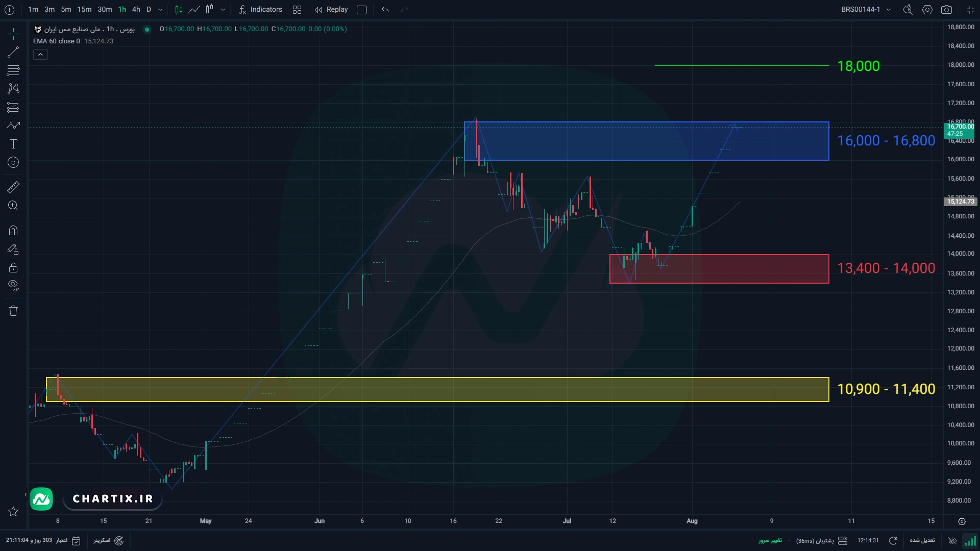The width and height of the screenshot is (980, 551).
Task: Redo the chart action
Action: coord(404,10)
